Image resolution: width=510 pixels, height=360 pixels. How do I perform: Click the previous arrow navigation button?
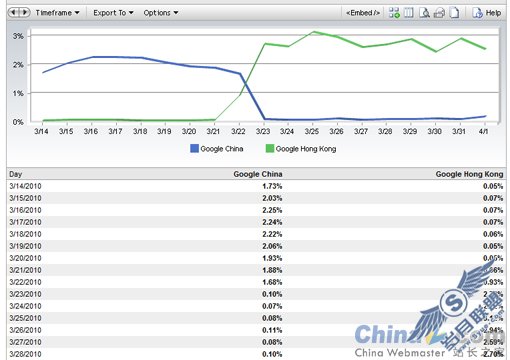coord(14,13)
